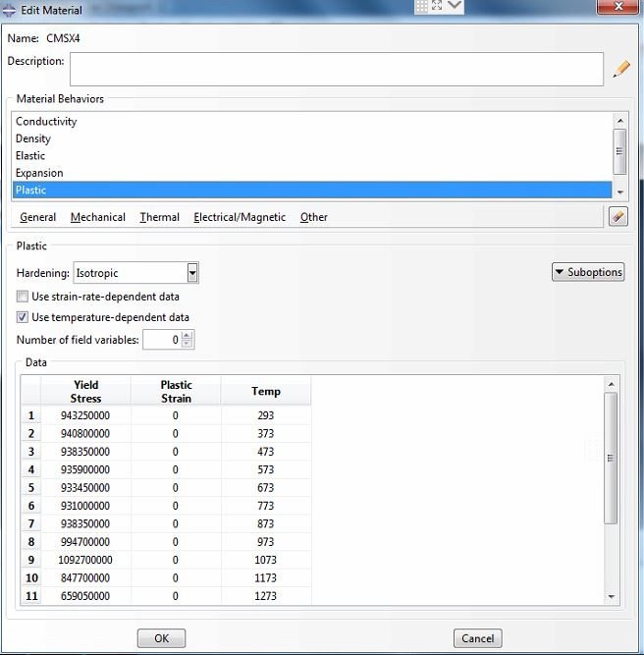Viewport: 644px width, 655px height.
Task: Select yield stress cell 847700000
Action: pyautogui.click(x=85, y=577)
